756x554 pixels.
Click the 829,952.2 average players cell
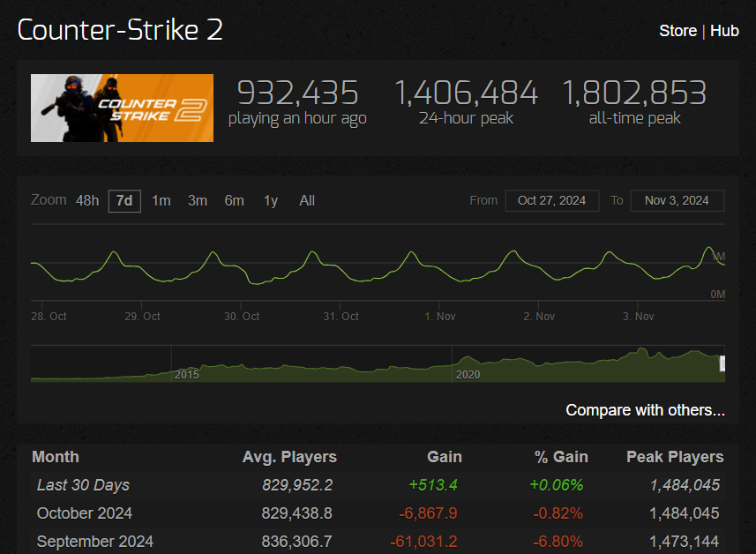tap(297, 485)
